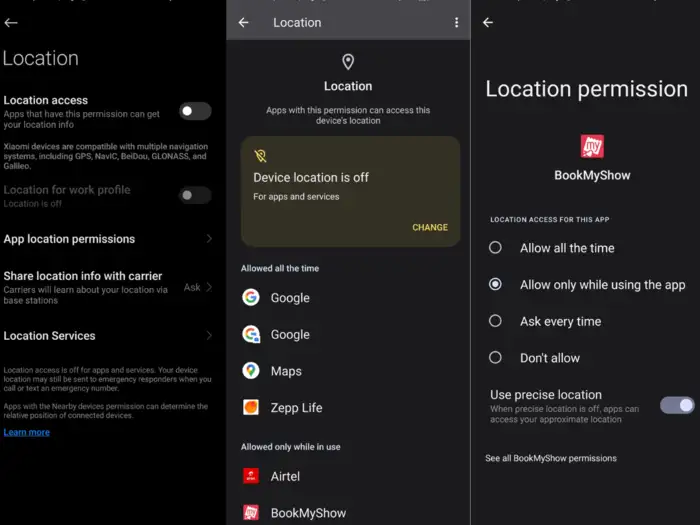Tap the Airtel app icon
Screen dimensions: 700x525
251,476
